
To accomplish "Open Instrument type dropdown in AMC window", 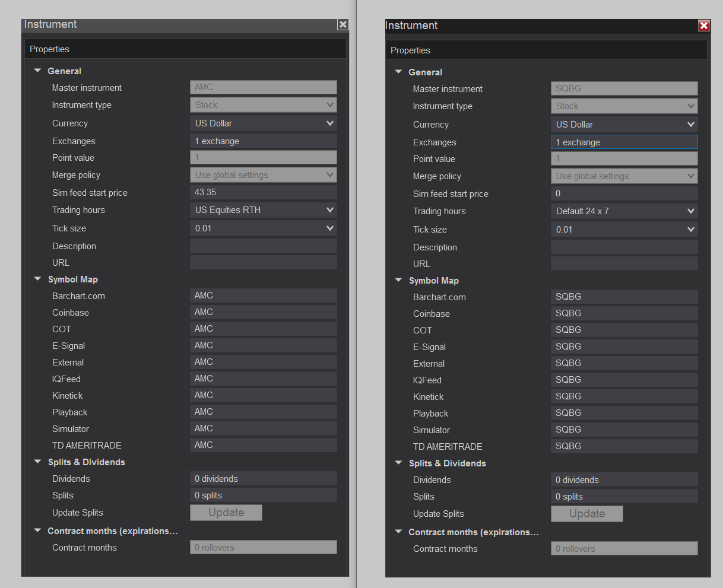I will tap(264, 105).
